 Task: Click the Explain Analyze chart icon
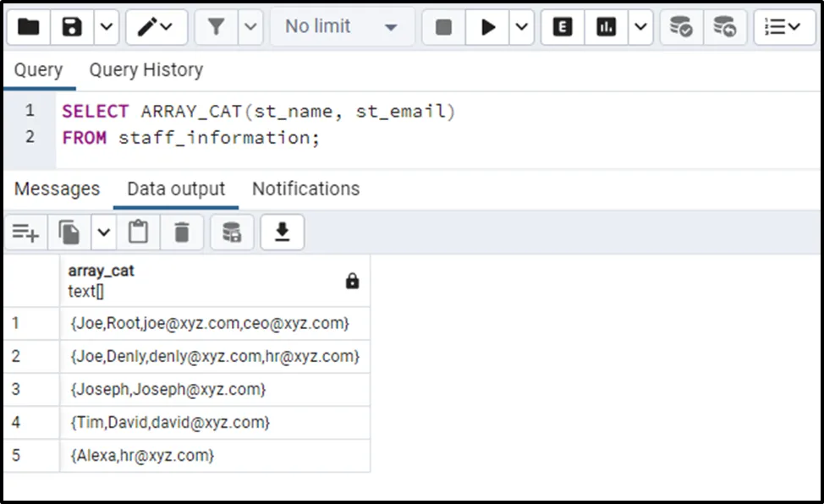[606, 27]
